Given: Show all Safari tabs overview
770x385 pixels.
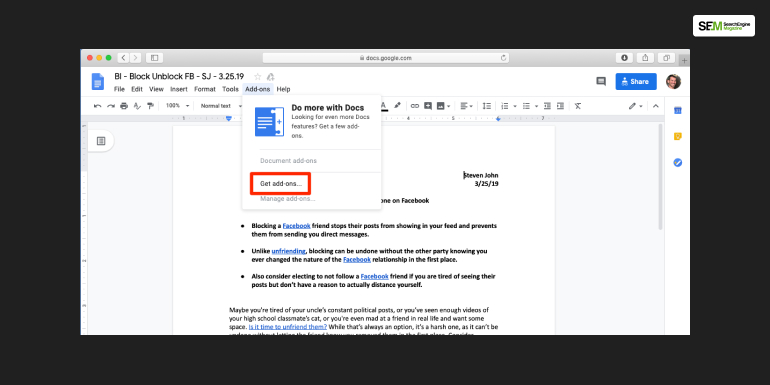Looking at the screenshot, I should pyautogui.click(x=666, y=58).
